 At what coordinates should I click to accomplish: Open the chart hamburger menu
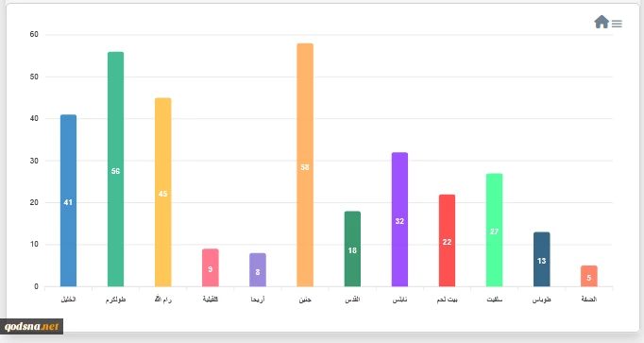click(x=617, y=24)
